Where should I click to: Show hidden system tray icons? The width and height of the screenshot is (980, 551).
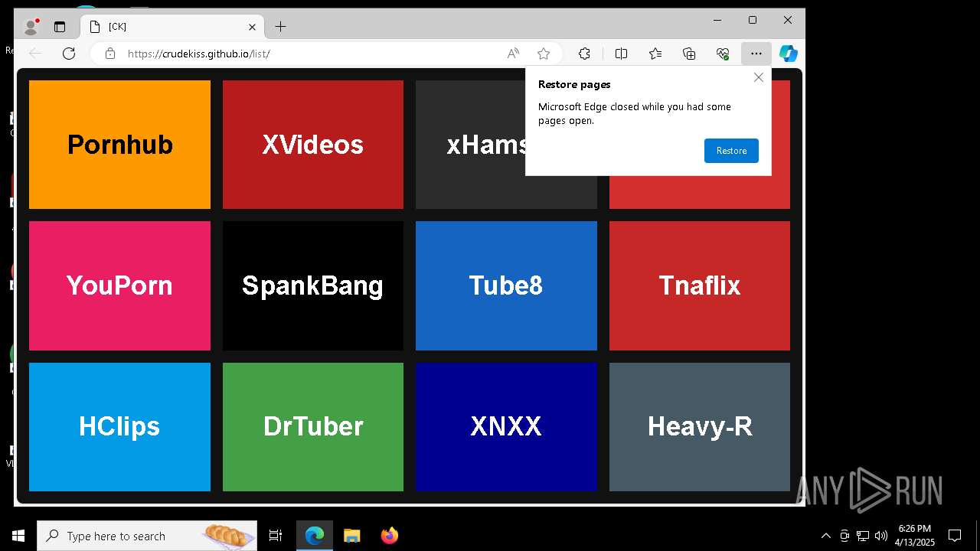click(825, 536)
